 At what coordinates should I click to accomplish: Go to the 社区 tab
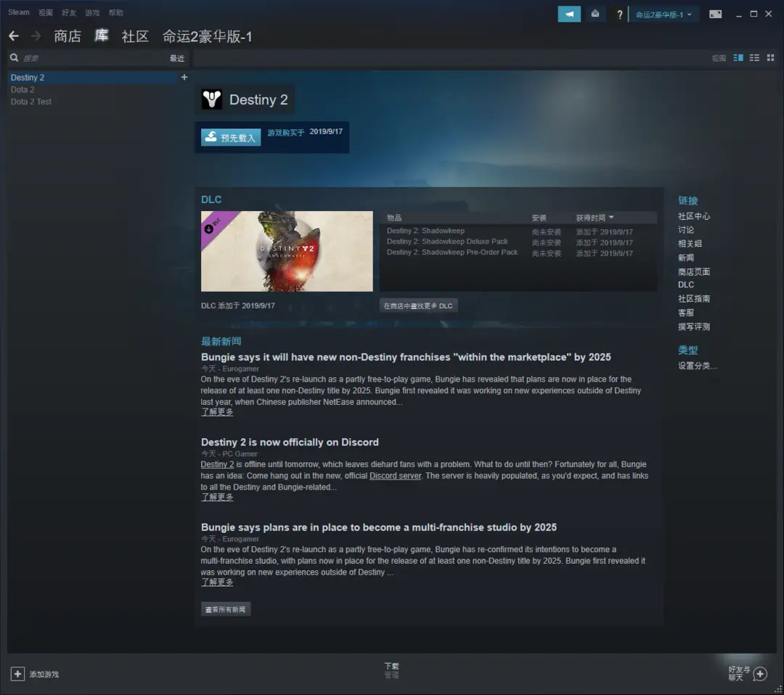(x=136, y=36)
